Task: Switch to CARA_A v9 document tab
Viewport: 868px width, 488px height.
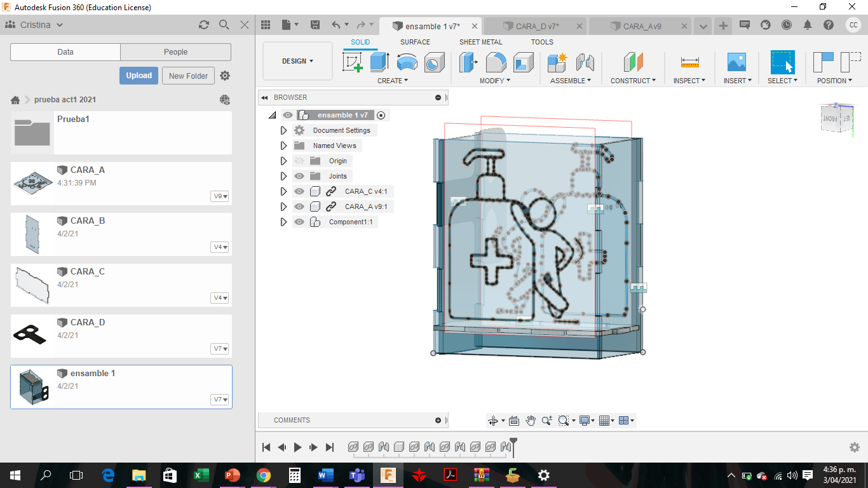Action: pos(641,26)
